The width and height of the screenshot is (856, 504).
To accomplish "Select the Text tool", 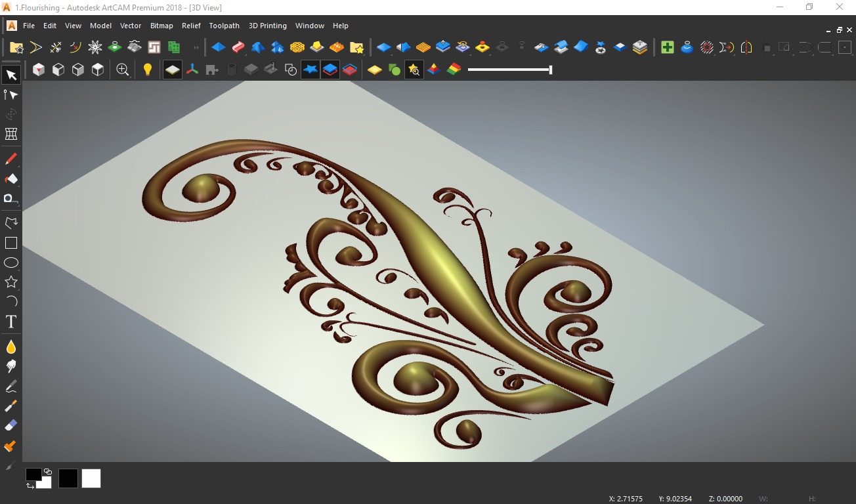I will click(11, 322).
